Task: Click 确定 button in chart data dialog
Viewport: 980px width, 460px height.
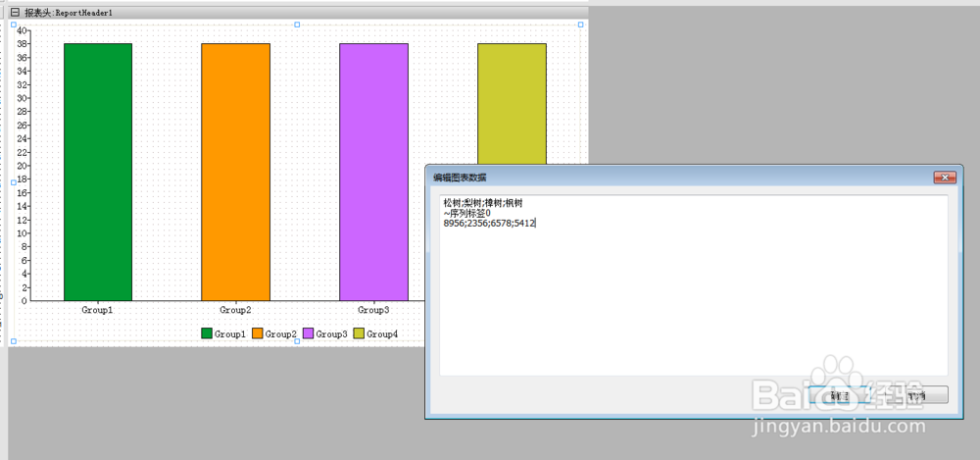Action: pos(840,395)
